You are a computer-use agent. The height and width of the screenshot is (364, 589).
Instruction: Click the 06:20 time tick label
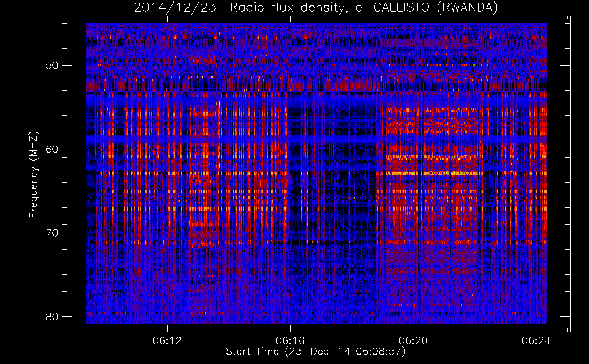pyautogui.click(x=413, y=341)
